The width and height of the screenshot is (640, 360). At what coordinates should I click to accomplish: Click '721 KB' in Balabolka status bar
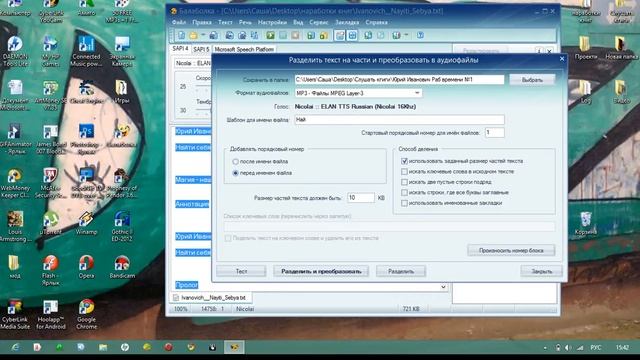(x=411, y=309)
